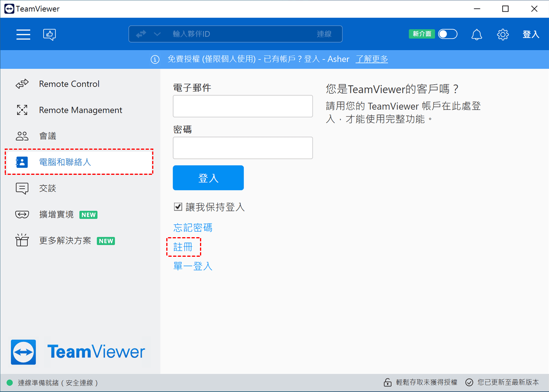Click the AR headset icon

click(x=22, y=214)
